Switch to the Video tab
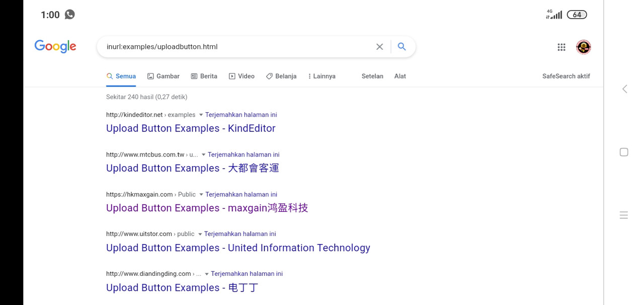Viewport: 644px width, 305px height. pos(242,77)
